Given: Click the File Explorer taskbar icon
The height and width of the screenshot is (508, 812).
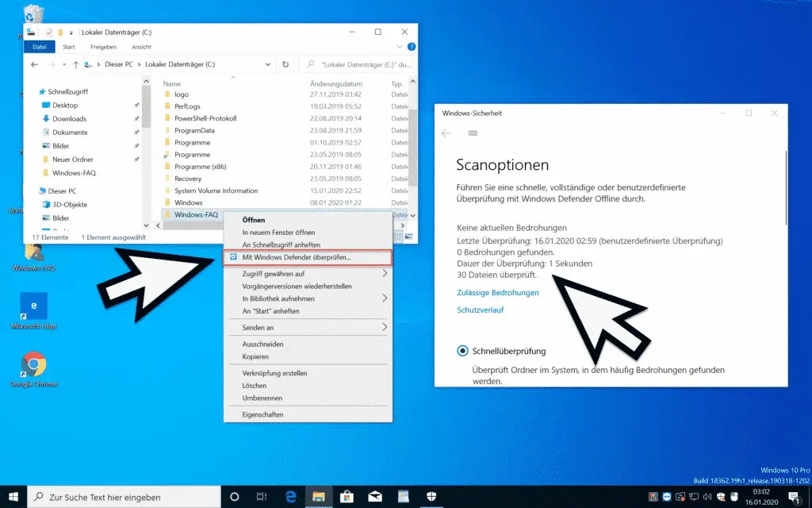Looking at the screenshot, I should 319,497.
